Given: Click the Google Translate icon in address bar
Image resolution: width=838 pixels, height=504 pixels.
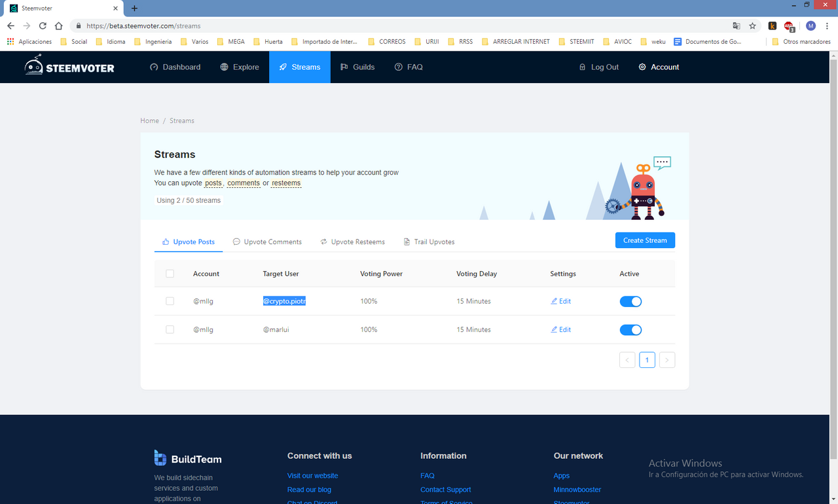Looking at the screenshot, I should [x=737, y=26].
